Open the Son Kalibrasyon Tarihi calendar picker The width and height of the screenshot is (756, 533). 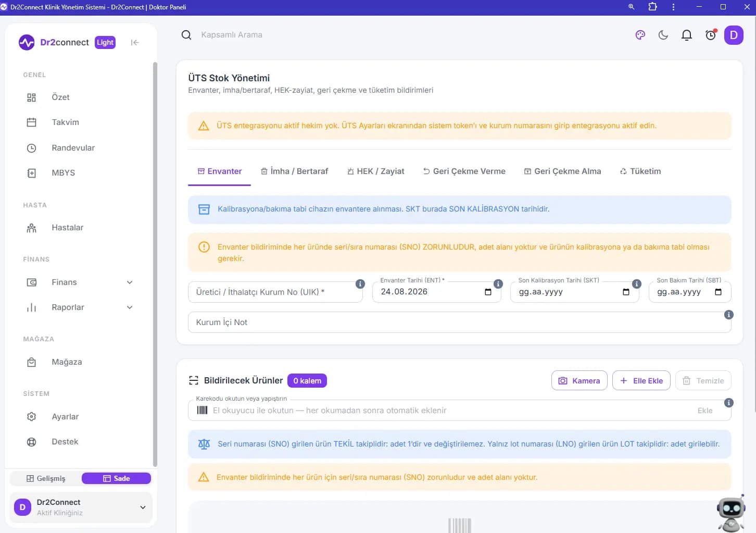626,292
